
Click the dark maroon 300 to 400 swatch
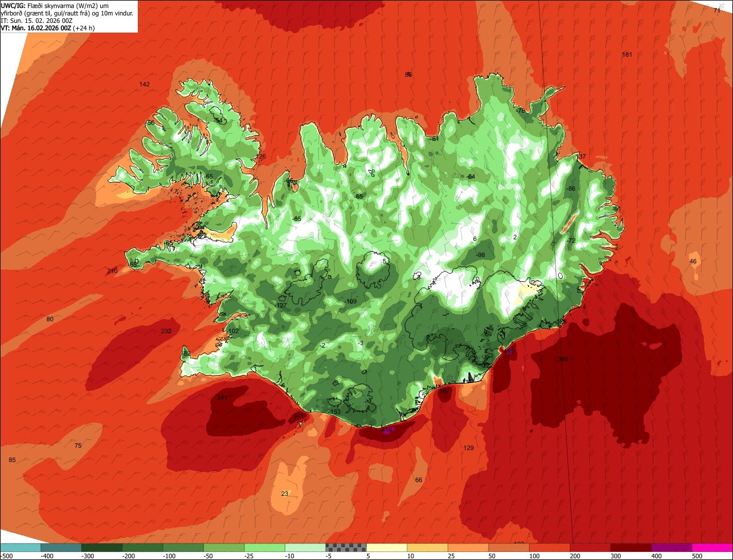tap(630, 547)
